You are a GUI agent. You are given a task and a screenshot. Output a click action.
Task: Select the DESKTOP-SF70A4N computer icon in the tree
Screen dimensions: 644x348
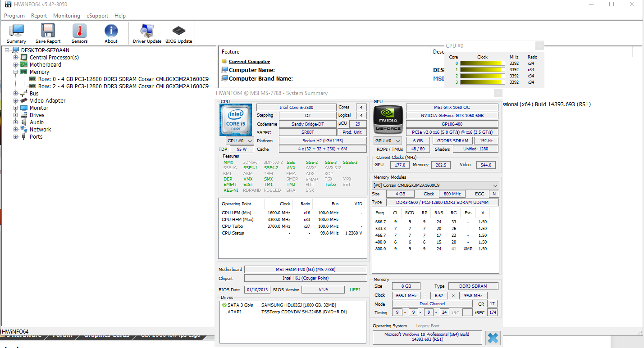(x=16, y=50)
